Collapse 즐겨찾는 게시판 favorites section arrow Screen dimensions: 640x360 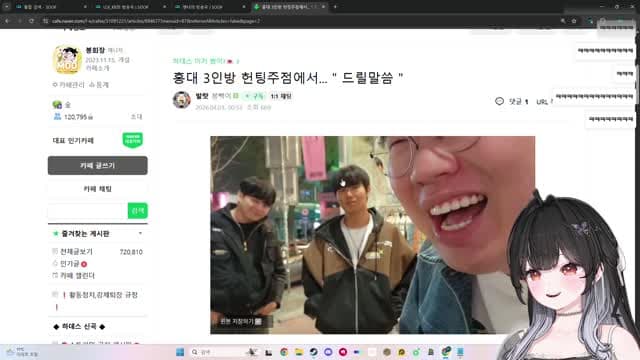(x=140, y=233)
